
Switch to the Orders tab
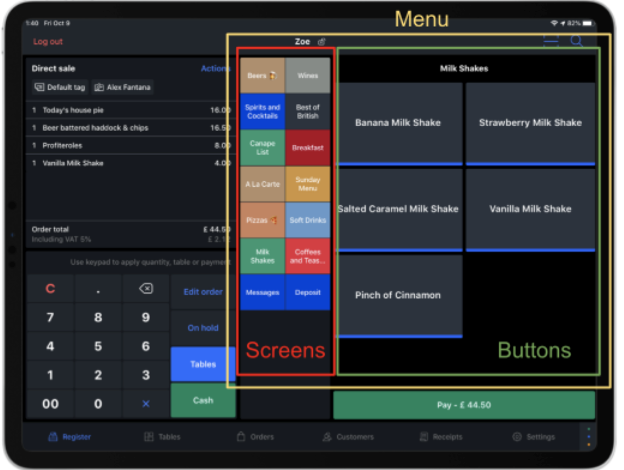(x=255, y=437)
